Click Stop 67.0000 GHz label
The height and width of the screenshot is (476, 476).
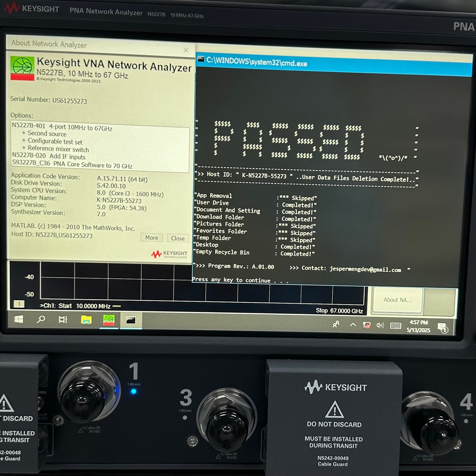pos(339,311)
